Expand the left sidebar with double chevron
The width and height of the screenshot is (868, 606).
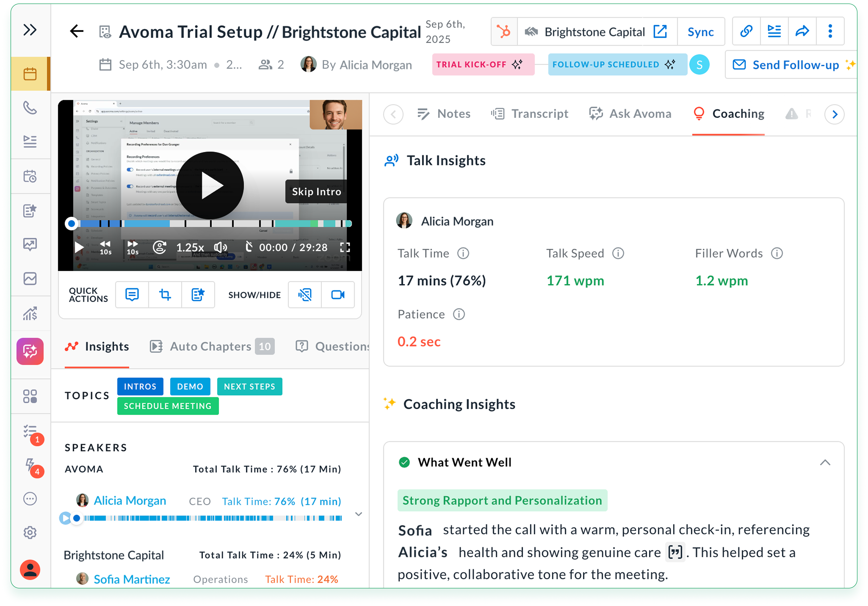click(x=30, y=30)
